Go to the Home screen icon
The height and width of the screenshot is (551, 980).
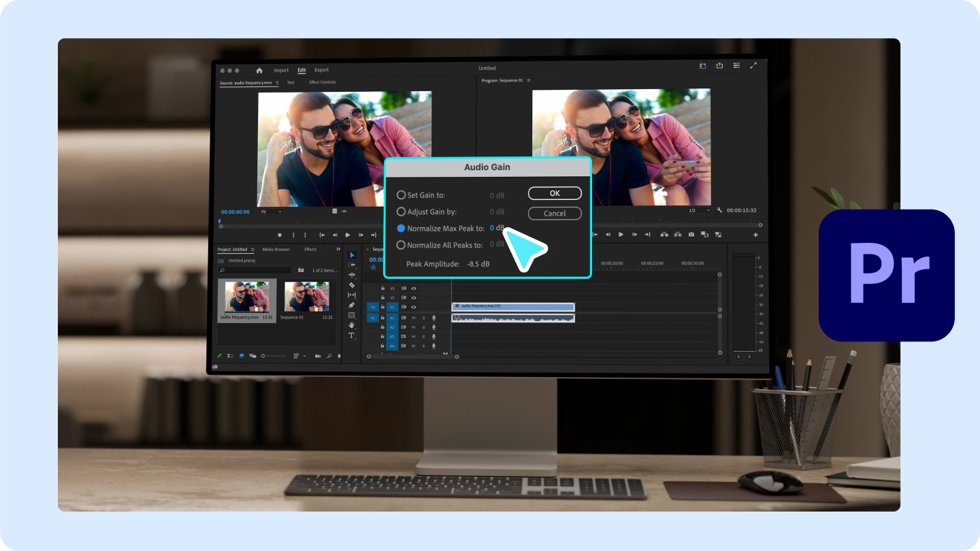[x=259, y=70]
